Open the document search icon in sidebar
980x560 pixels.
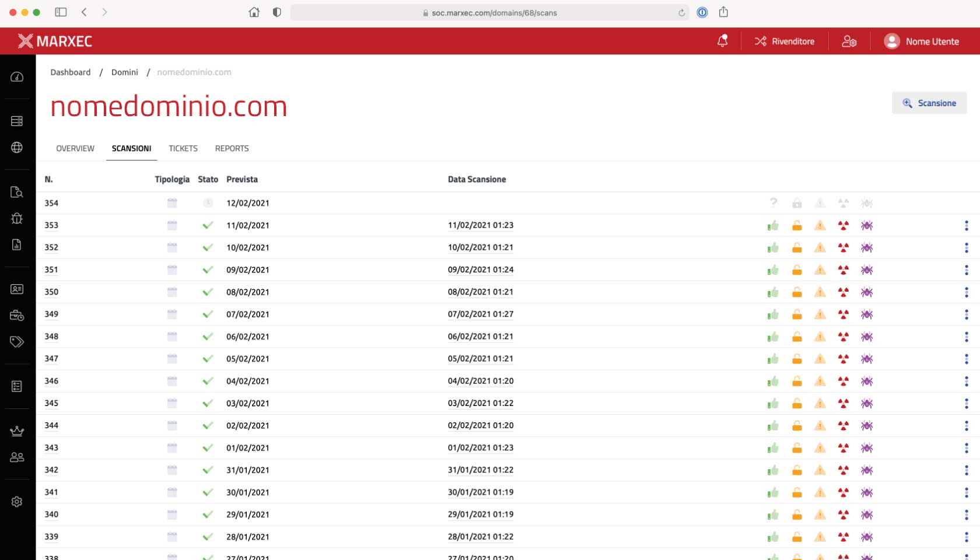point(17,192)
